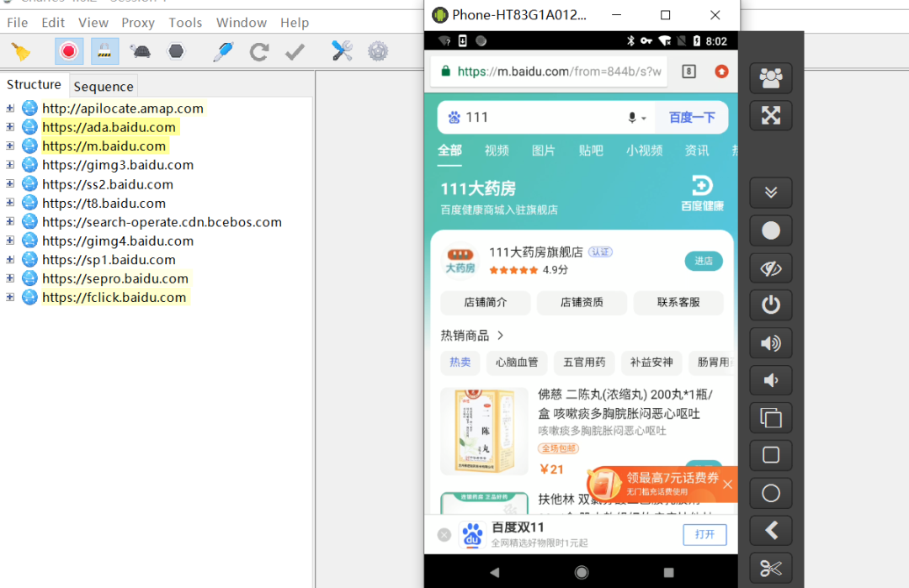This screenshot has height=588, width=909.
Task: Open the Edit menu
Action: click(x=53, y=23)
